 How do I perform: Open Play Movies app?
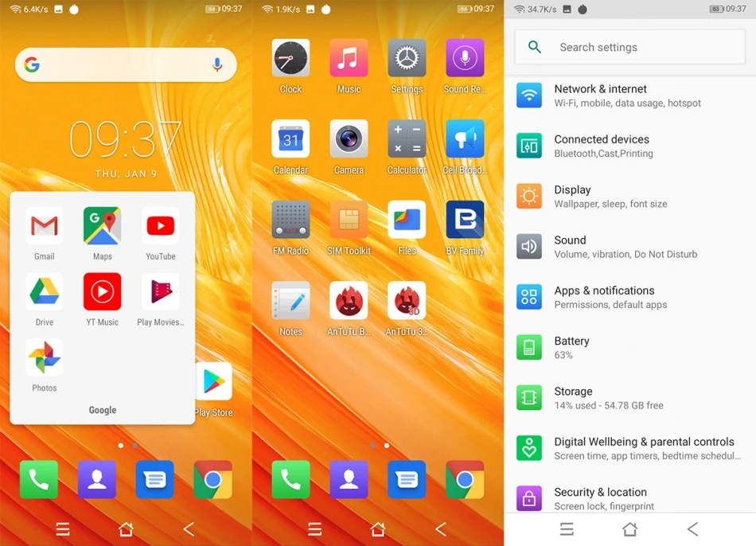tap(161, 291)
